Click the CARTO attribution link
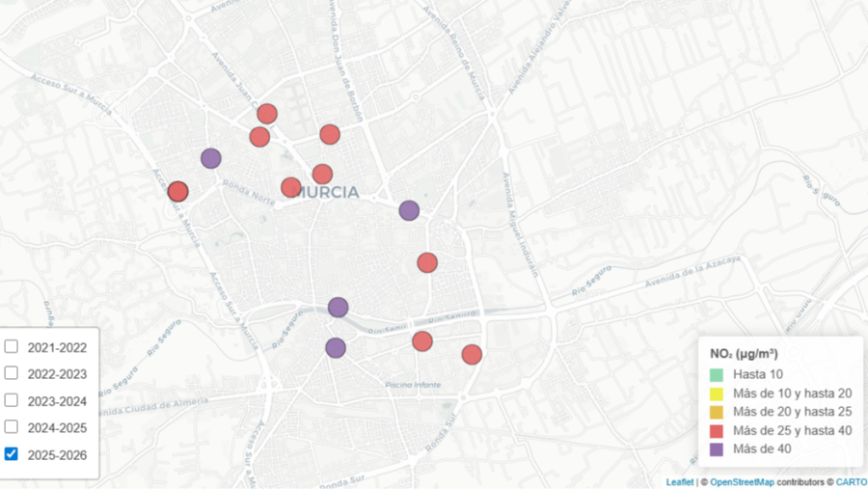 pos(851,481)
